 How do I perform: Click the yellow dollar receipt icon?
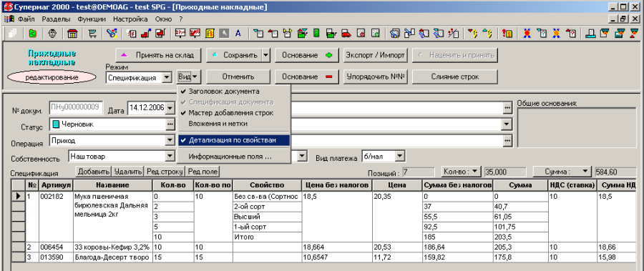click(x=210, y=34)
